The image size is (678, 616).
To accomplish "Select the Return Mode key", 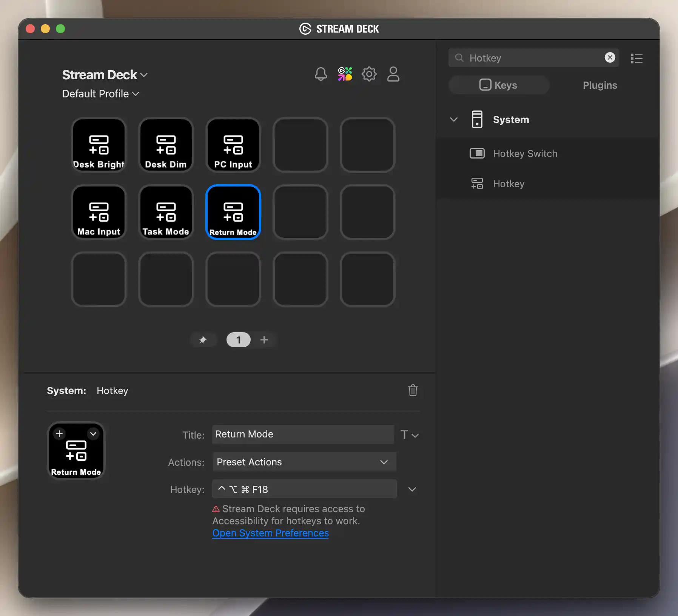I will [x=233, y=212].
